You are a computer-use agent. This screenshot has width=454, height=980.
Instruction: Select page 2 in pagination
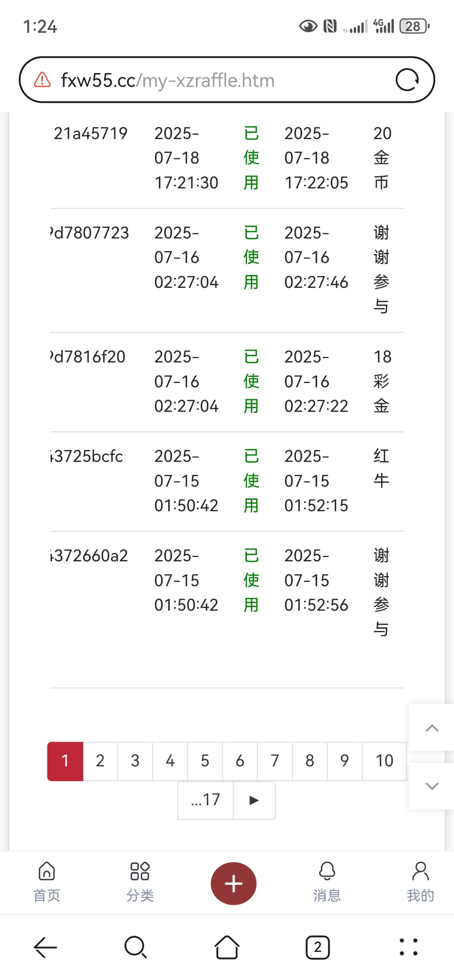tap(100, 761)
